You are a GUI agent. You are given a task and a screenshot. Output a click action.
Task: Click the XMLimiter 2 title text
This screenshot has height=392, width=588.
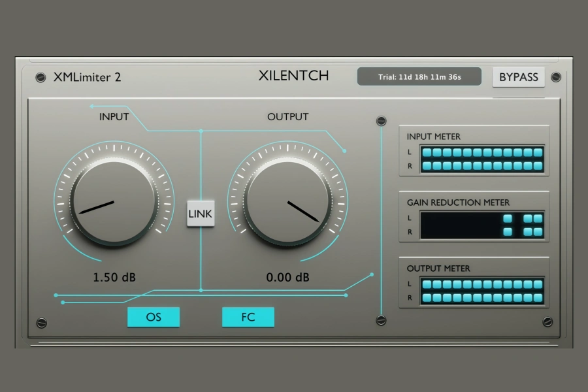pos(87,77)
